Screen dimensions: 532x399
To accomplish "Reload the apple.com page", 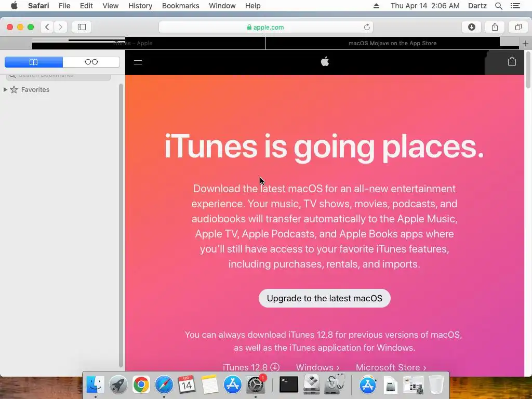I will [x=367, y=27].
